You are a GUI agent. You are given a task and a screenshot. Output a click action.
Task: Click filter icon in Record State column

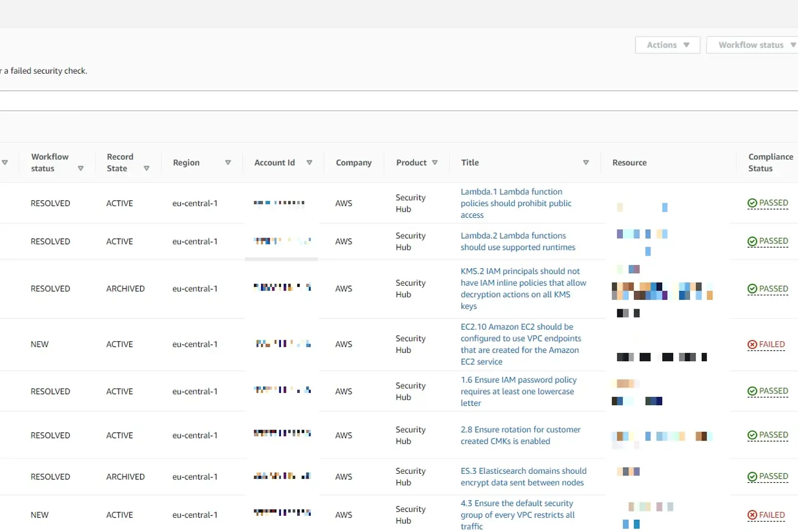click(147, 168)
